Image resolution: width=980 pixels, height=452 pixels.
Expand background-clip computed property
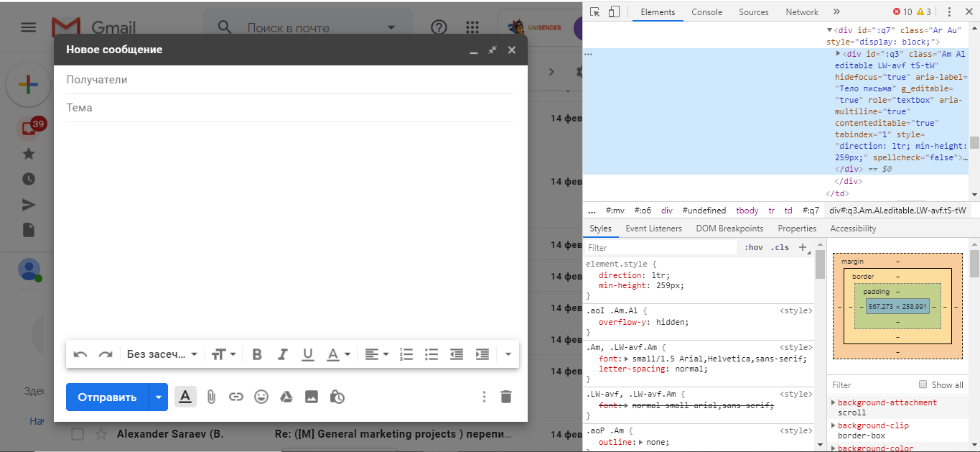pos(834,425)
